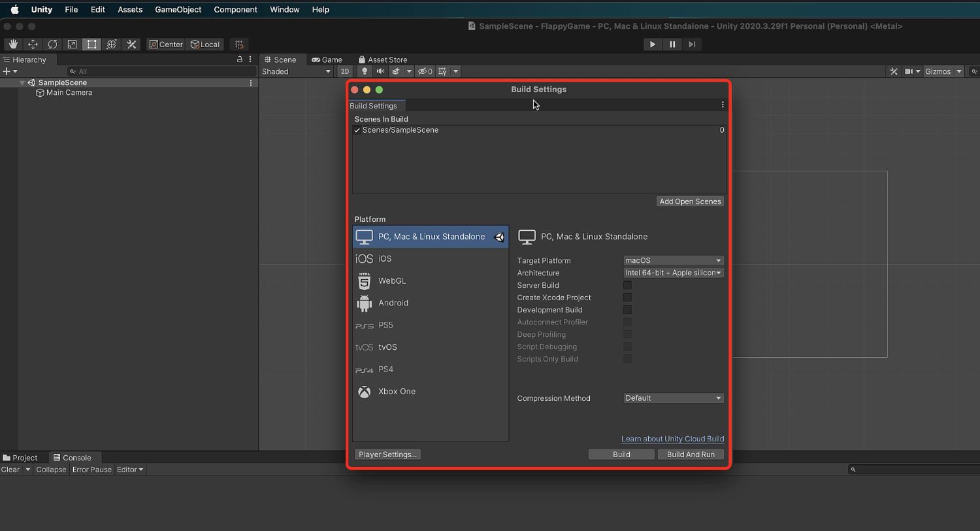Select tvOS platform
Image resolution: width=980 pixels, height=531 pixels.
click(x=431, y=347)
